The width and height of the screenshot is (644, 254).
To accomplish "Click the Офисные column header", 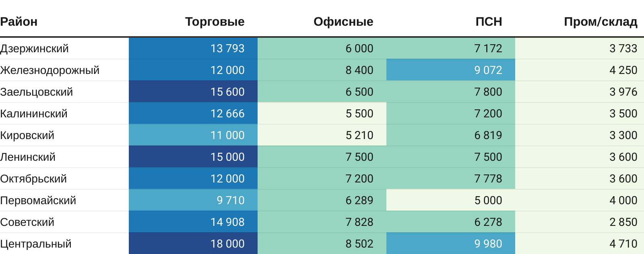I will pyautogui.click(x=343, y=22).
